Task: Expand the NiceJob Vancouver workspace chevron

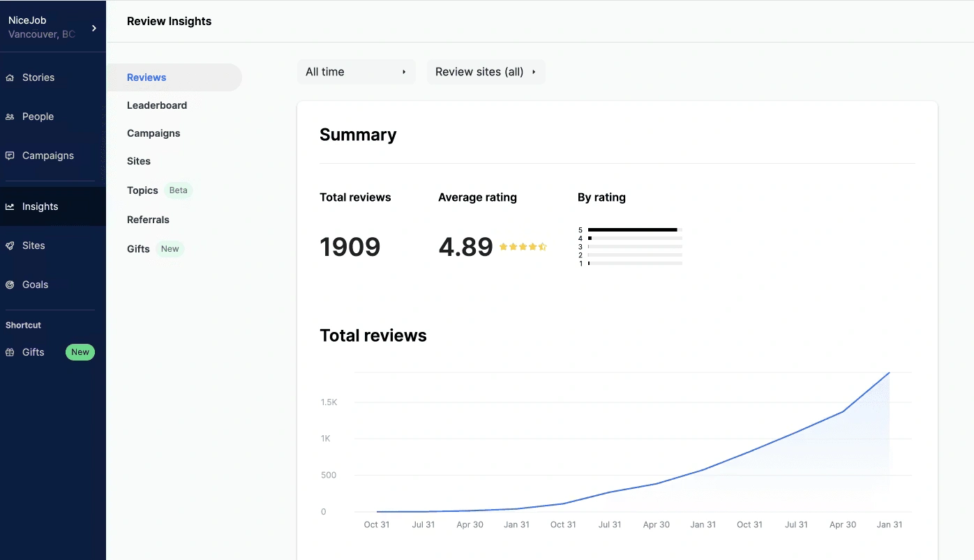Action: [x=94, y=29]
